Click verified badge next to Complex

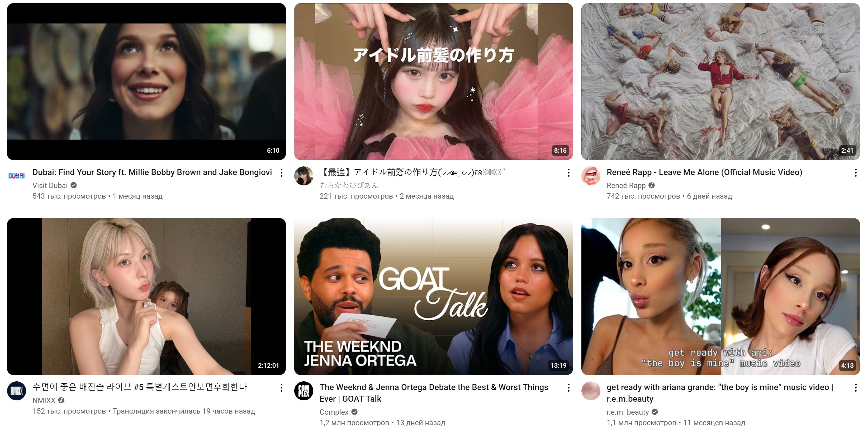pyautogui.click(x=354, y=412)
